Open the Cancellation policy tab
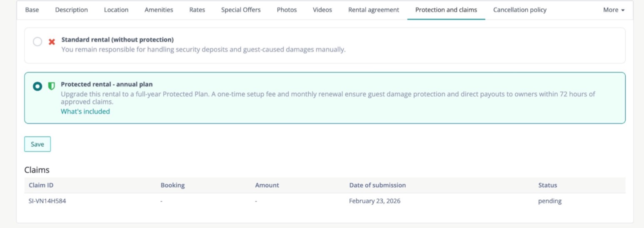Screen dimensions: 644x228 point(519,10)
